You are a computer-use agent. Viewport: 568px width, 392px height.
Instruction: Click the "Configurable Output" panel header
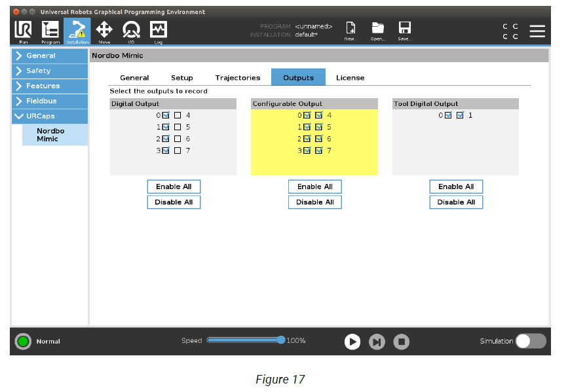tap(314, 104)
